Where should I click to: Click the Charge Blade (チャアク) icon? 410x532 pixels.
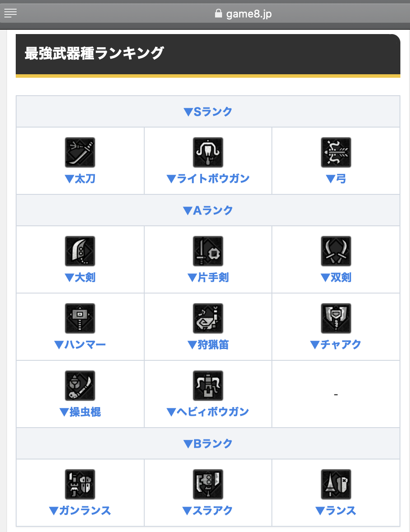[x=336, y=318]
